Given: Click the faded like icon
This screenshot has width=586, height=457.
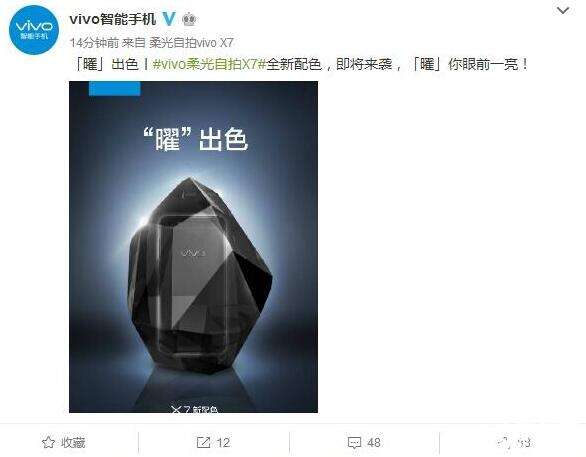Looking at the screenshot, I should coord(504,442).
